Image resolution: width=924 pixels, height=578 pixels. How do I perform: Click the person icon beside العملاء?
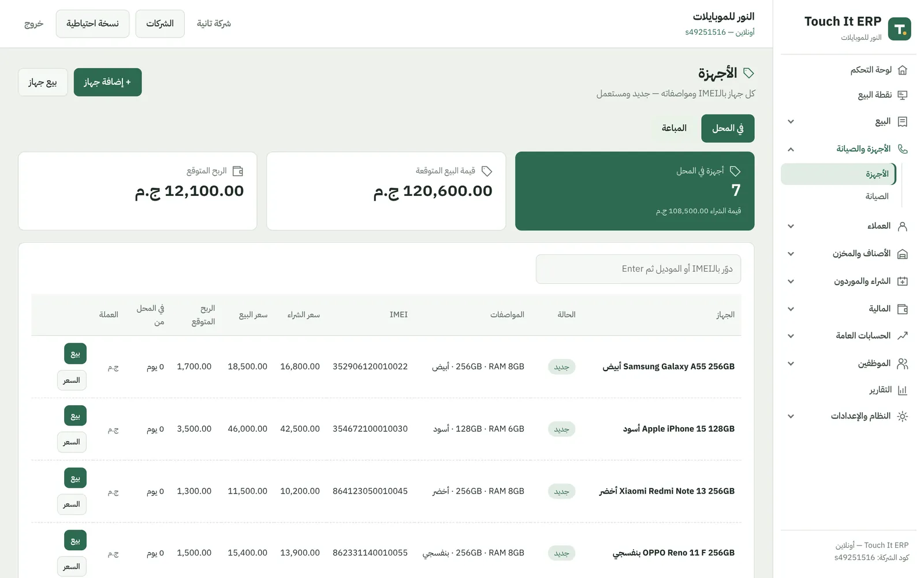(x=903, y=226)
